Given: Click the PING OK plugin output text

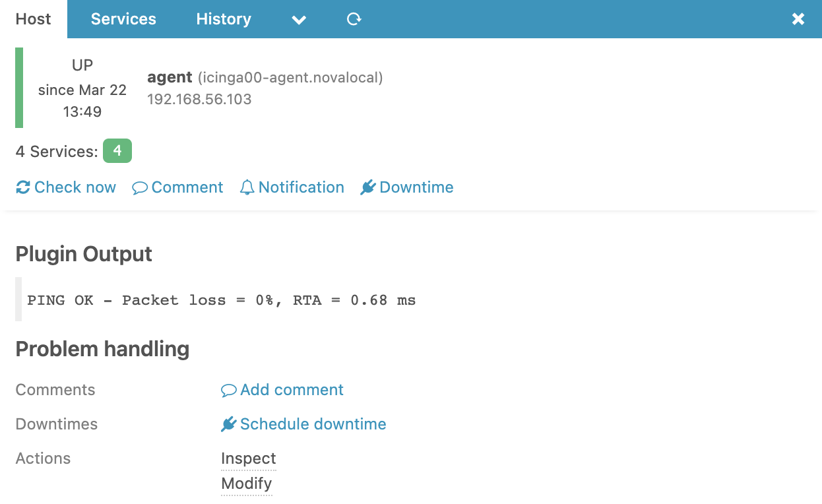Looking at the screenshot, I should click(222, 300).
